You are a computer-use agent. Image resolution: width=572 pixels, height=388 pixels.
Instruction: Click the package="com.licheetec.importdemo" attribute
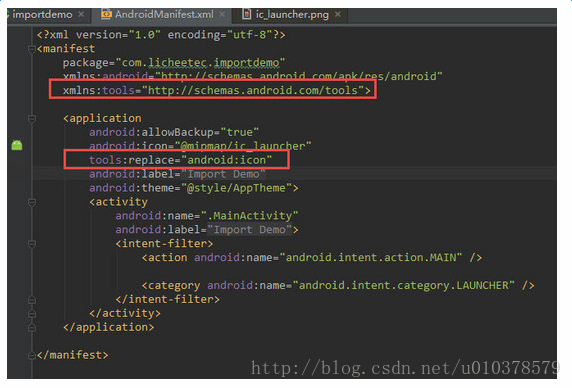(x=174, y=63)
